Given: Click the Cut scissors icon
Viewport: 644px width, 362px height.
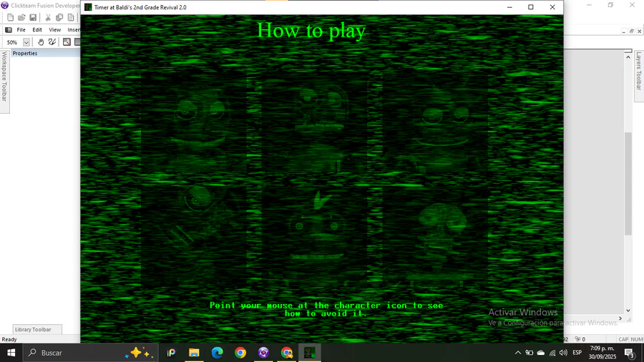Looking at the screenshot, I should tap(48, 17).
